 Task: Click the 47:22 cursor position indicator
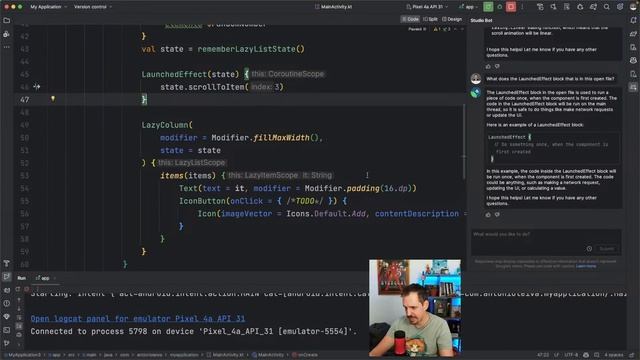543,355
